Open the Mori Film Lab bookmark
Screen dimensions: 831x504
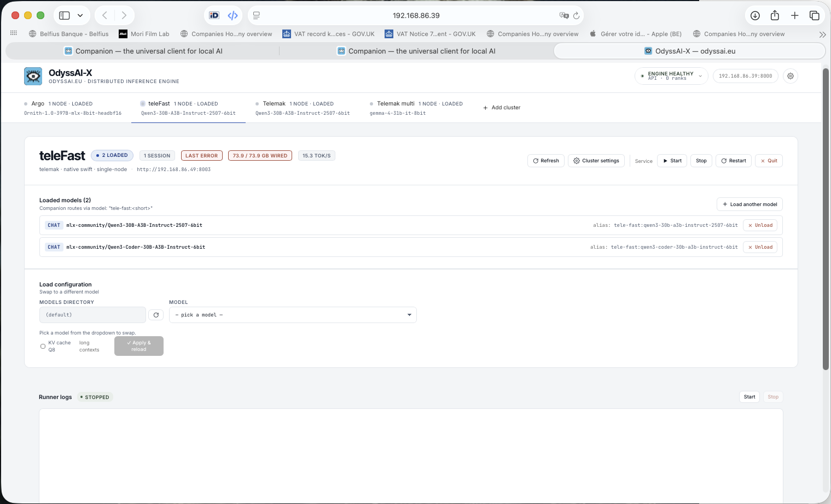pos(144,34)
